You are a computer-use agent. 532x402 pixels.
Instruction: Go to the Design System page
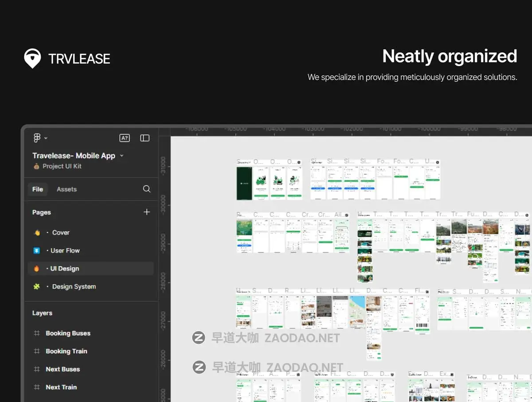(74, 286)
